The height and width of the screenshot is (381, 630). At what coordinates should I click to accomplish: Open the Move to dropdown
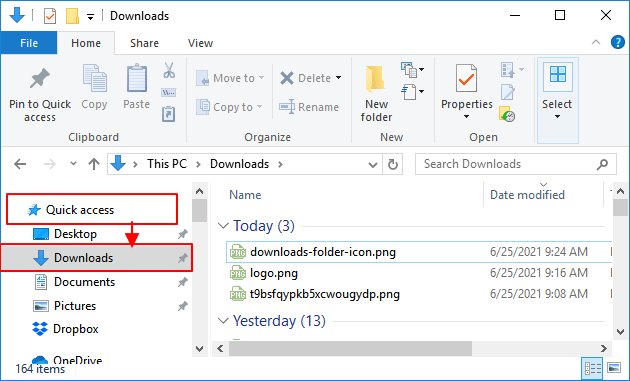coord(261,78)
